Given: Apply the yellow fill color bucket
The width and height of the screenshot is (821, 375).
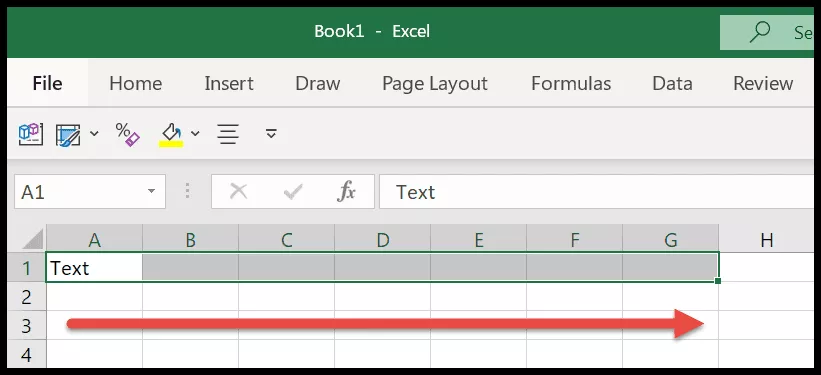Looking at the screenshot, I should 171,135.
